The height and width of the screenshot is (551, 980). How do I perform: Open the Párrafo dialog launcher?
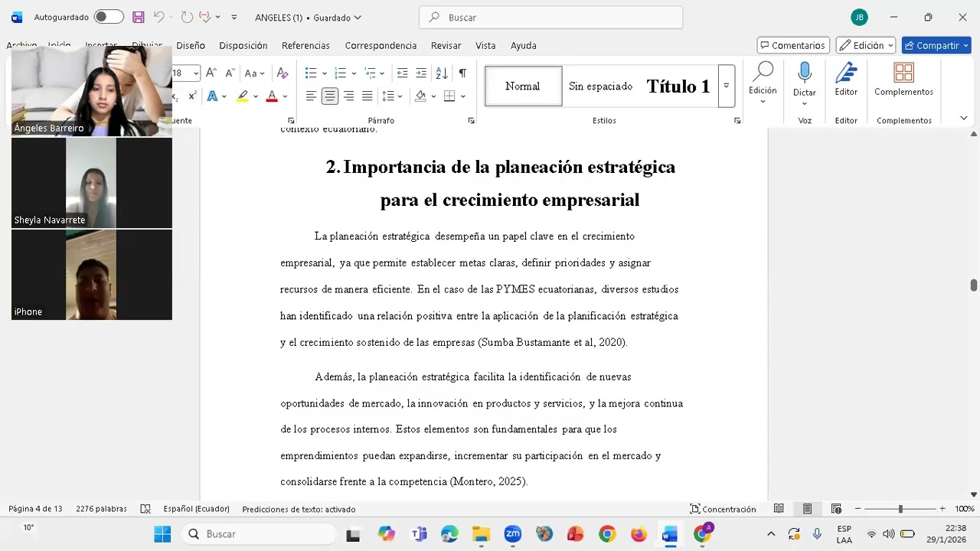471,121
